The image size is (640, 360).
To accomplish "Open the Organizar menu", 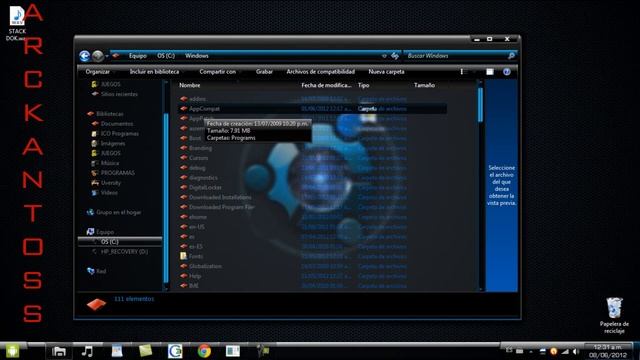I will pyautogui.click(x=98, y=72).
